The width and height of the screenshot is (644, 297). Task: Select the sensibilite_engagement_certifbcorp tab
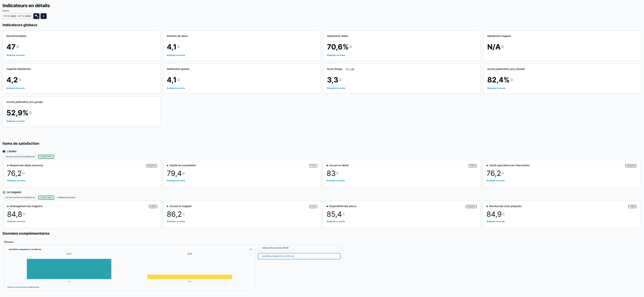[299, 256]
